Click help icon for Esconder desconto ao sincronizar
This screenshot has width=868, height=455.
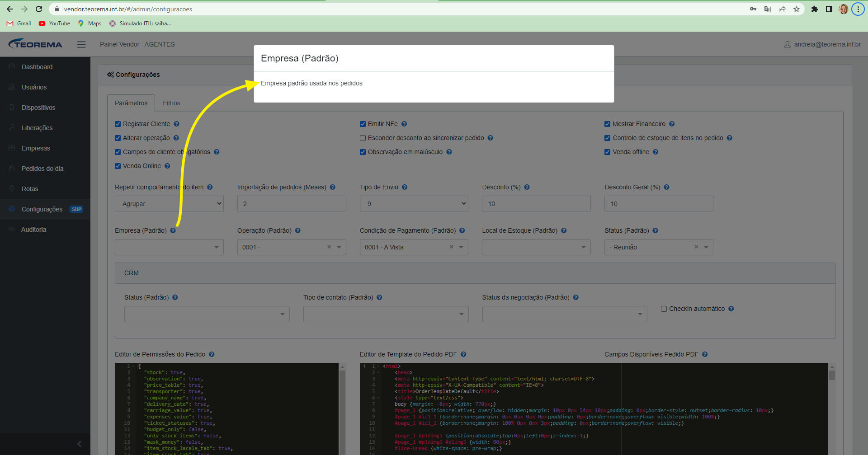[490, 138]
